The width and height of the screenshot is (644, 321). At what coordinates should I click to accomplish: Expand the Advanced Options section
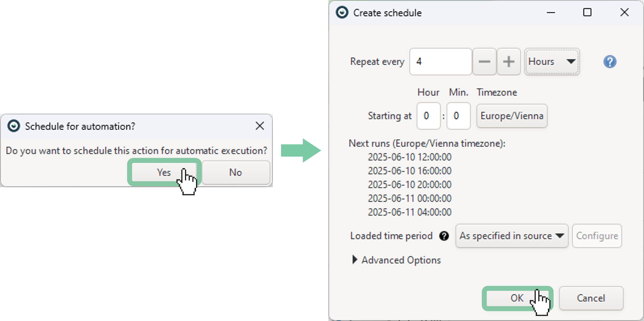pos(355,260)
